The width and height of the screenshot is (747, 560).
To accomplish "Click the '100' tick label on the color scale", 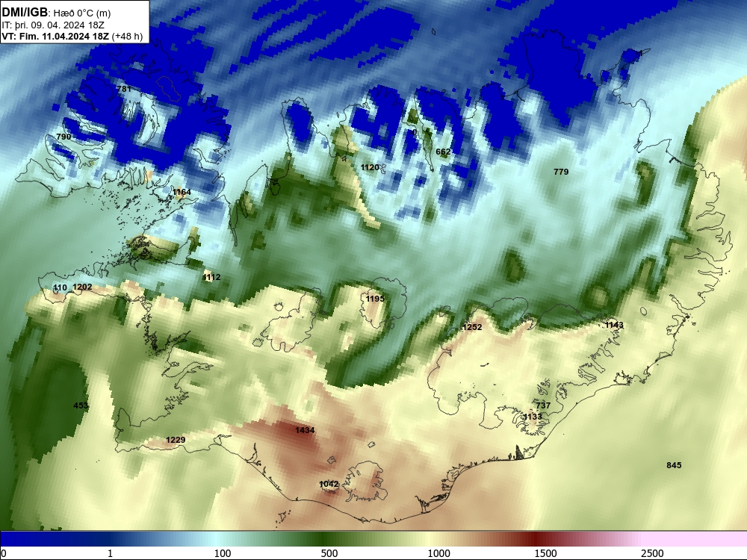I will click(223, 553).
